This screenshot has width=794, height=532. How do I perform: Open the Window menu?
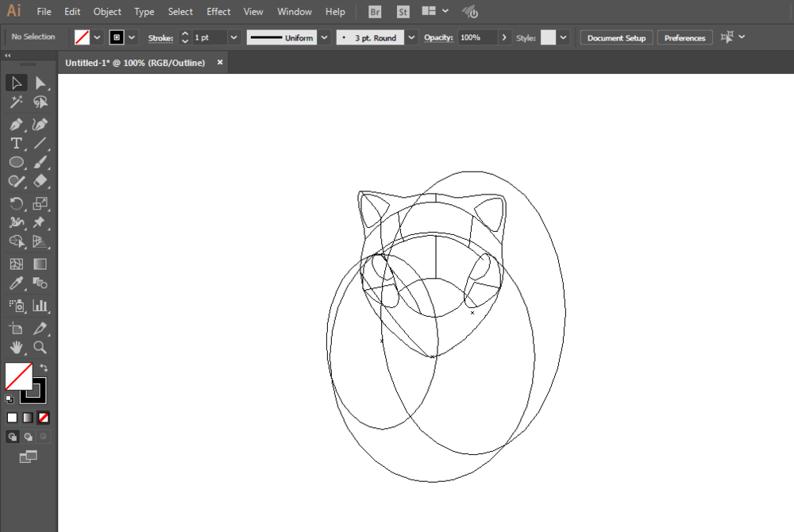click(x=295, y=12)
